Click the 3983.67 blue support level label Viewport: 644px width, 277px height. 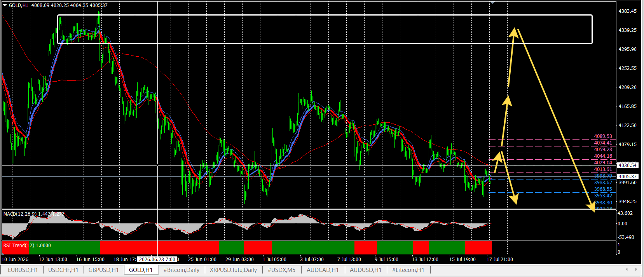(x=603, y=183)
